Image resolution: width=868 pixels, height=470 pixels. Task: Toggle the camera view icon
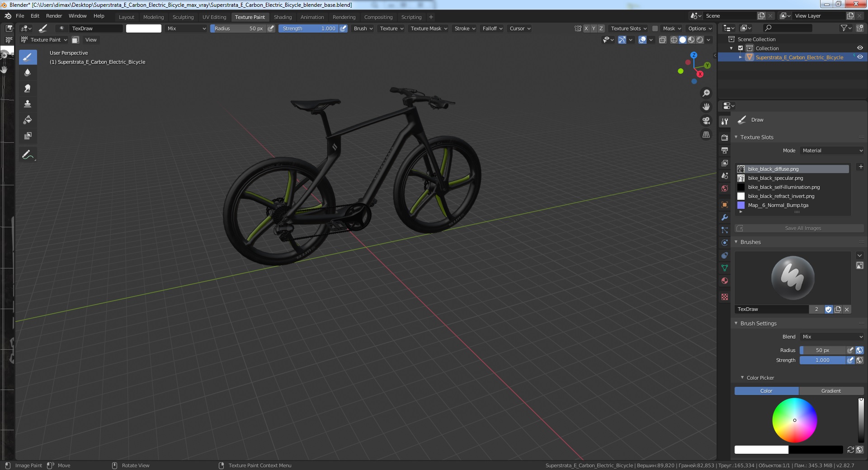point(706,121)
